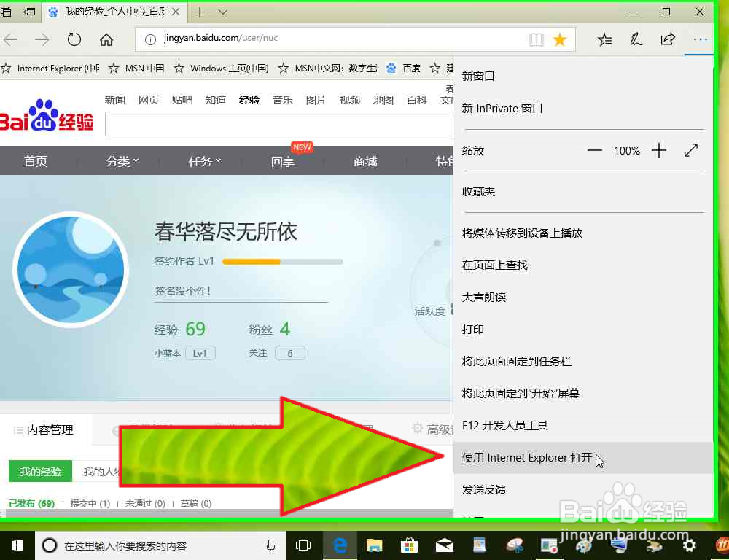The width and height of the screenshot is (729, 560).
Task: Increase zoom with the plus control
Action: [x=658, y=150]
